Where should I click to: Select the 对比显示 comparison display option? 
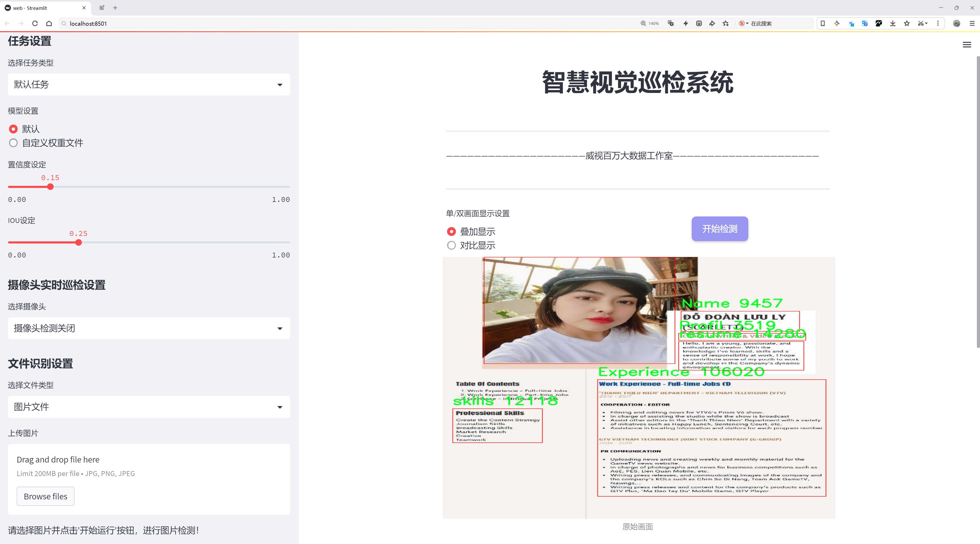(471, 245)
